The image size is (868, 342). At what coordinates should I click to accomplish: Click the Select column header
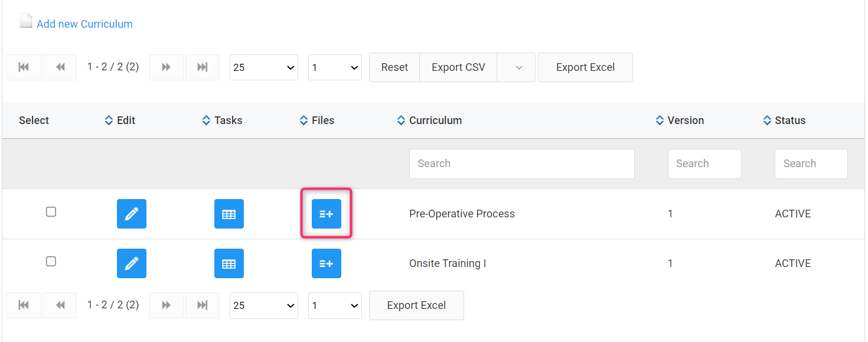[x=34, y=120]
